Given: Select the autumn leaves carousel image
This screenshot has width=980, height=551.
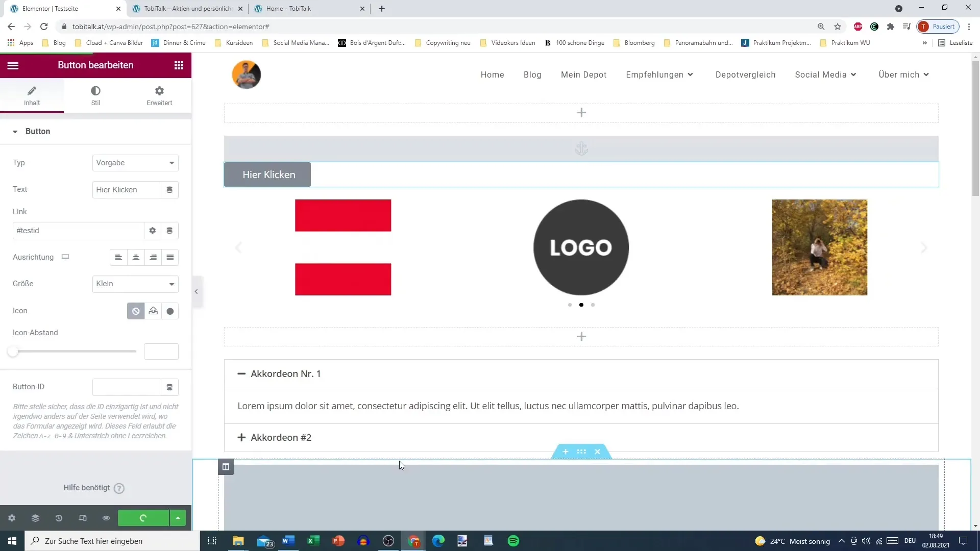Looking at the screenshot, I should 819,247.
